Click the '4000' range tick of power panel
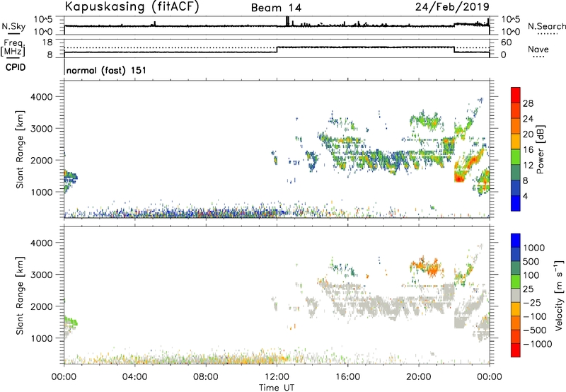The image size is (566, 392). click(42, 97)
